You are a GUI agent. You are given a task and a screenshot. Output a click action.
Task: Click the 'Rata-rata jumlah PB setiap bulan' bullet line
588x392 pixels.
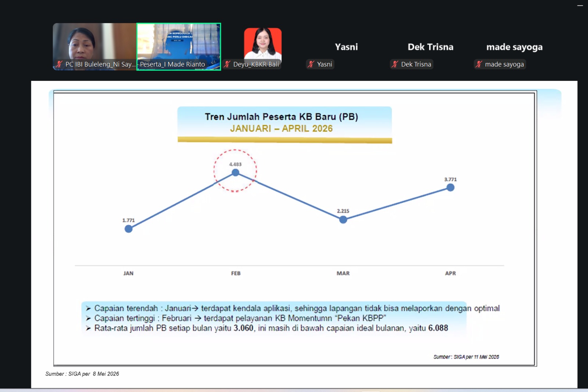pyautogui.click(x=267, y=328)
